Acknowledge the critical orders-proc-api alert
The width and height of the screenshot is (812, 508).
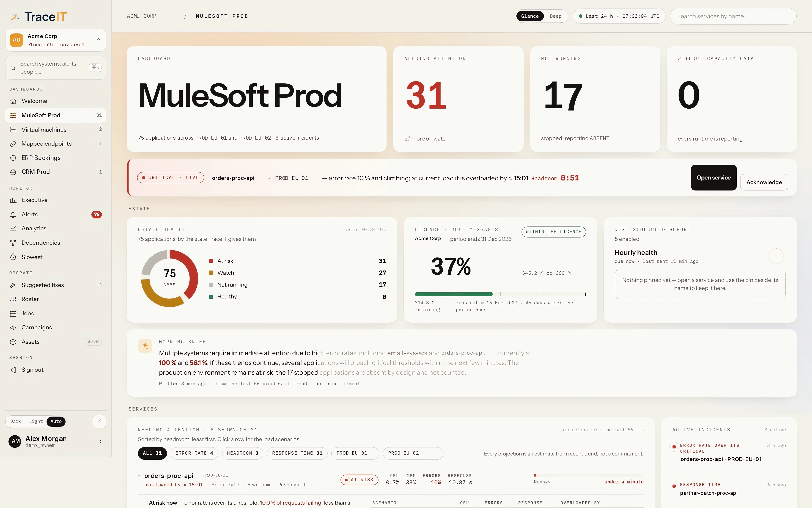pos(764,182)
